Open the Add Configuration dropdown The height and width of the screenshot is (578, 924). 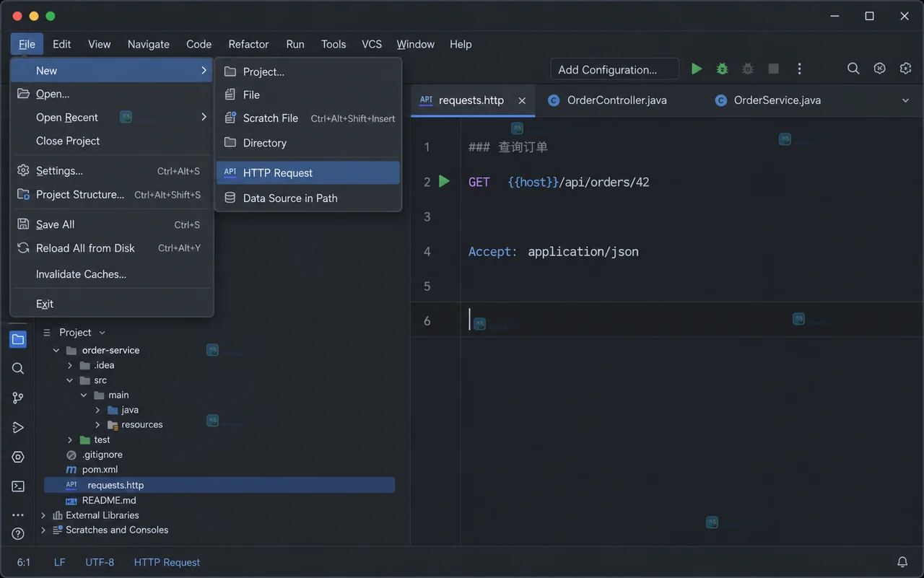[614, 69]
